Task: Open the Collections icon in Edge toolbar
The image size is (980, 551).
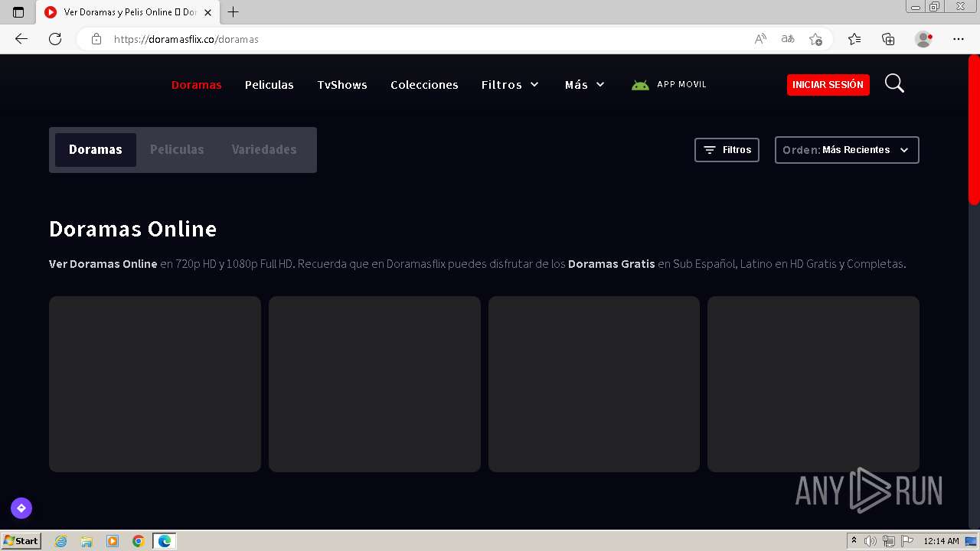Action: tap(888, 39)
